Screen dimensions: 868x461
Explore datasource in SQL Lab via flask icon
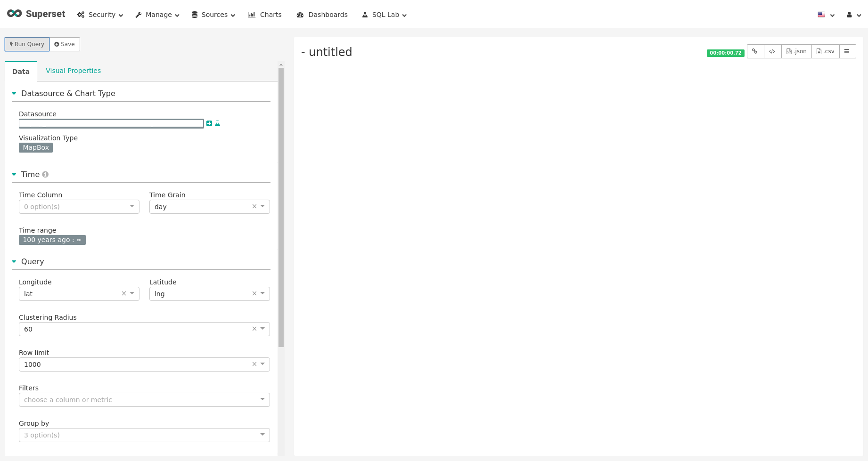click(x=217, y=123)
